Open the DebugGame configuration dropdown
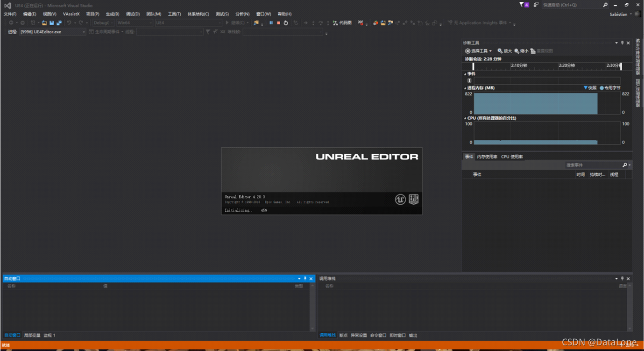Screen dimensions: 644x351 [103, 23]
